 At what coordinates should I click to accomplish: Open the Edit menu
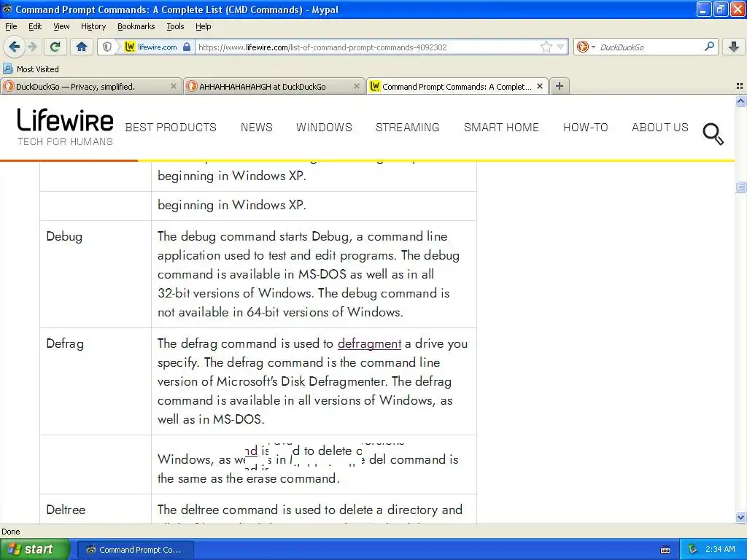pyautogui.click(x=35, y=26)
